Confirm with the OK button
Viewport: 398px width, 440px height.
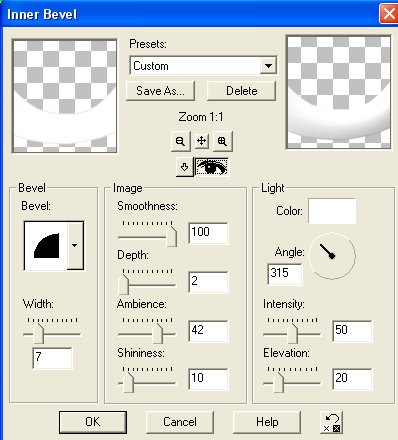tap(93, 422)
